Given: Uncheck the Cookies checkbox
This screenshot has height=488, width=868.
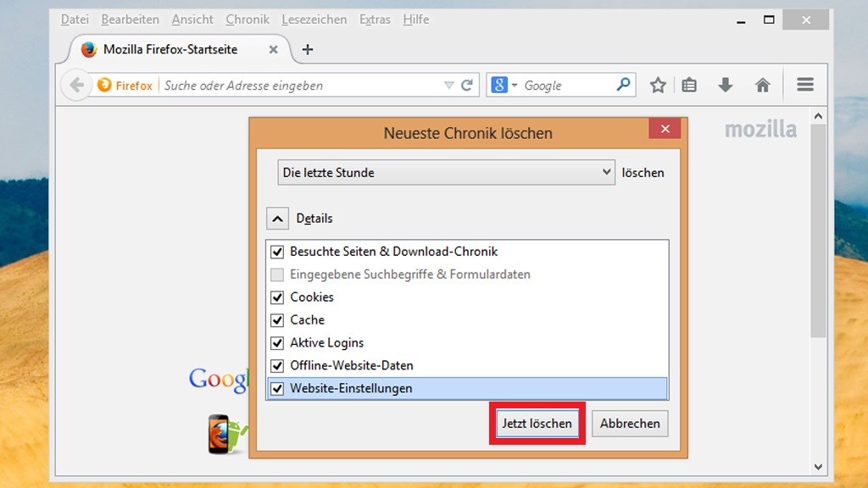Looking at the screenshot, I should [277, 297].
